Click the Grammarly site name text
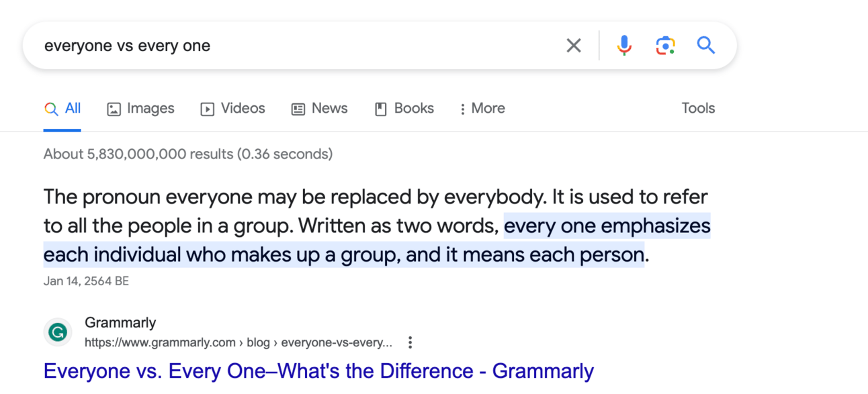Screen dimensions: 868x394 click(x=120, y=323)
